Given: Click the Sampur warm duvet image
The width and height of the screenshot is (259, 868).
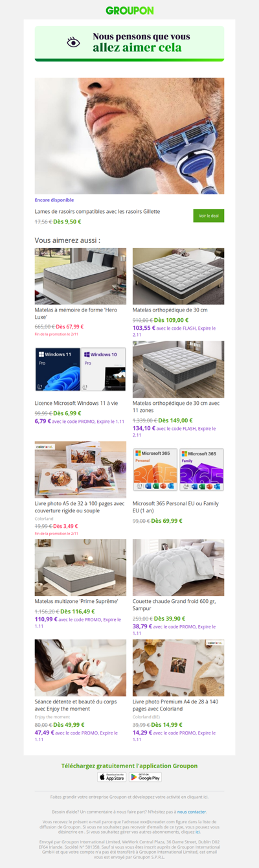Looking at the screenshot, I should point(178,567).
